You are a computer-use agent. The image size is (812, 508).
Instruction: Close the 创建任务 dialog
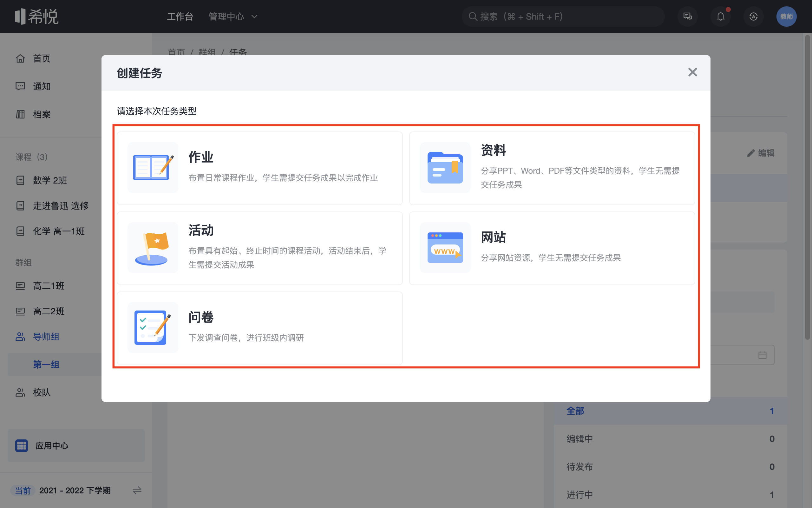coord(692,72)
